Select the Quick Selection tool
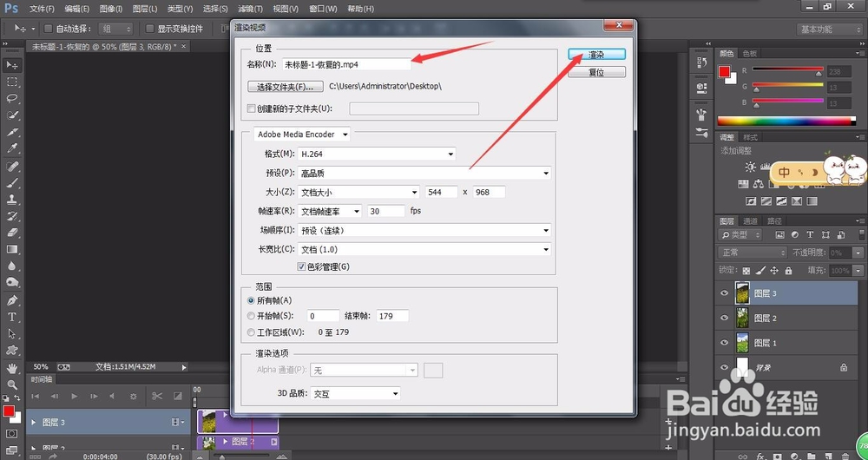Image resolution: width=868 pixels, height=460 pixels. pos(11,115)
